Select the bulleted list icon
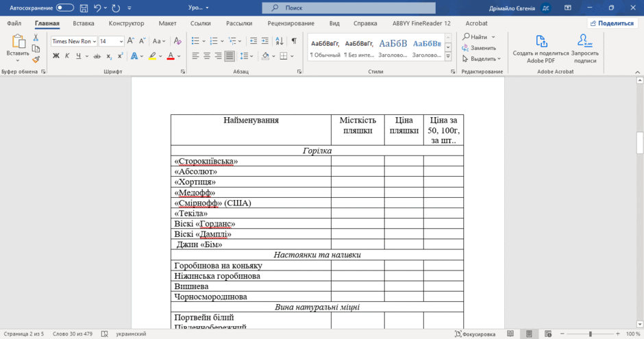 [x=195, y=41]
